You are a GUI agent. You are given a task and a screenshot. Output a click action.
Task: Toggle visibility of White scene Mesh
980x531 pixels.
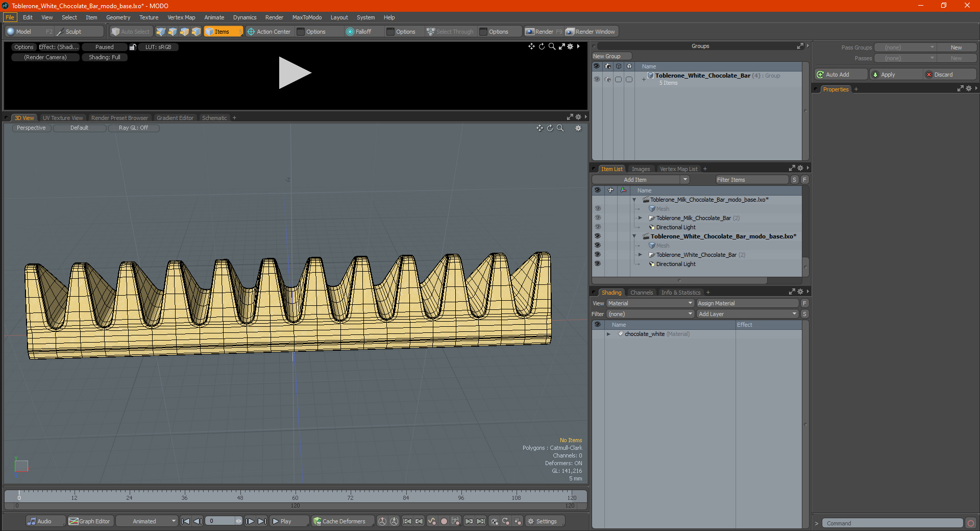coord(598,246)
